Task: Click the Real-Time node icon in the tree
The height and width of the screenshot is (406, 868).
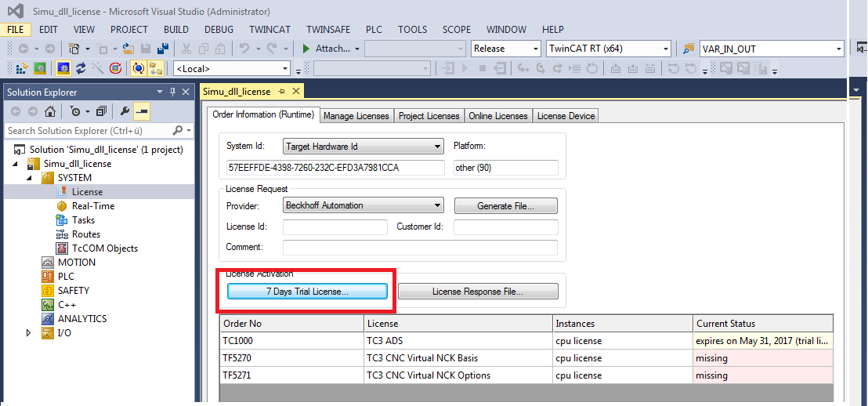Action: (x=62, y=206)
